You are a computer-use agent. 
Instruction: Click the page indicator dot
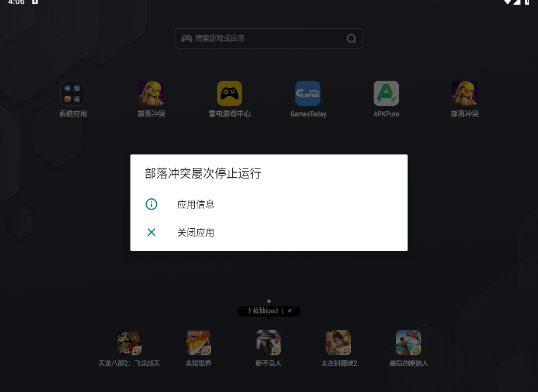click(x=269, y=301)
